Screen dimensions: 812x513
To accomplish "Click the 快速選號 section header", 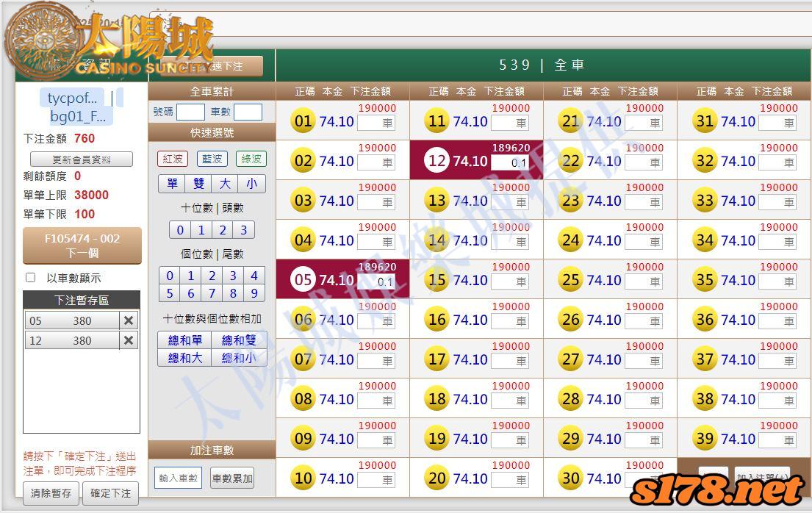I will [x=212, y=132].
